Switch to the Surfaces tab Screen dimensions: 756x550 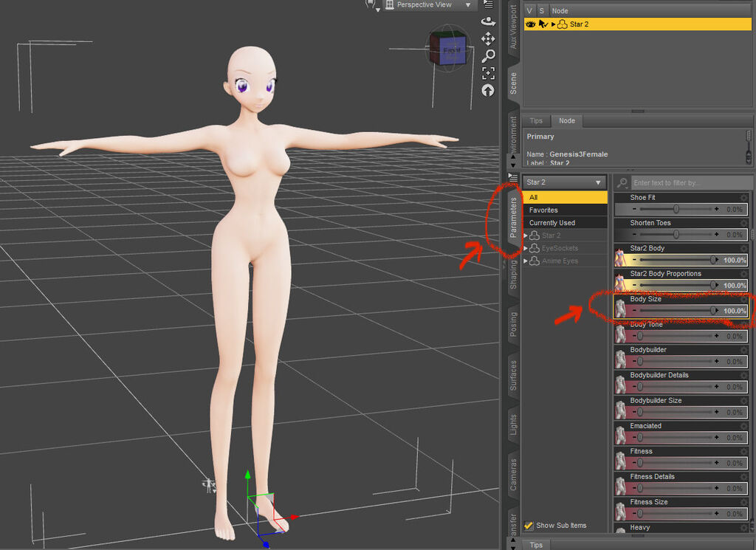point(514,375)
